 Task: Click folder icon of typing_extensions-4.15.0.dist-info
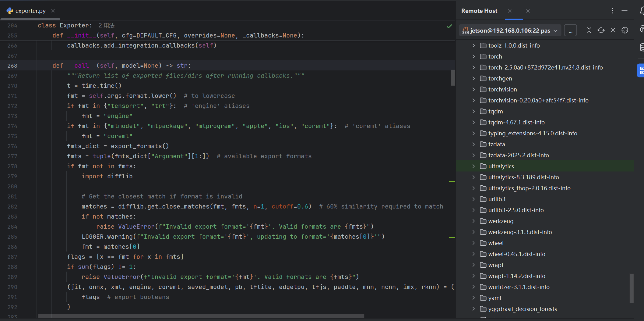[x=483, y=133]
